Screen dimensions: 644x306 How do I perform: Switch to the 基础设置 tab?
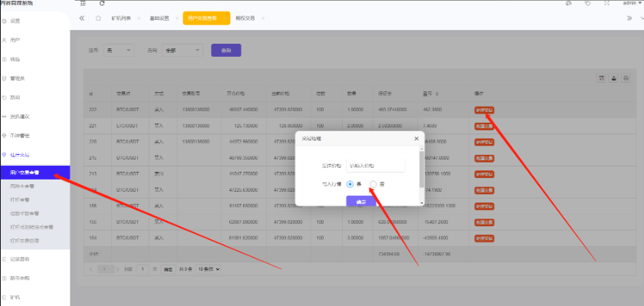click(x=159, y=18)
